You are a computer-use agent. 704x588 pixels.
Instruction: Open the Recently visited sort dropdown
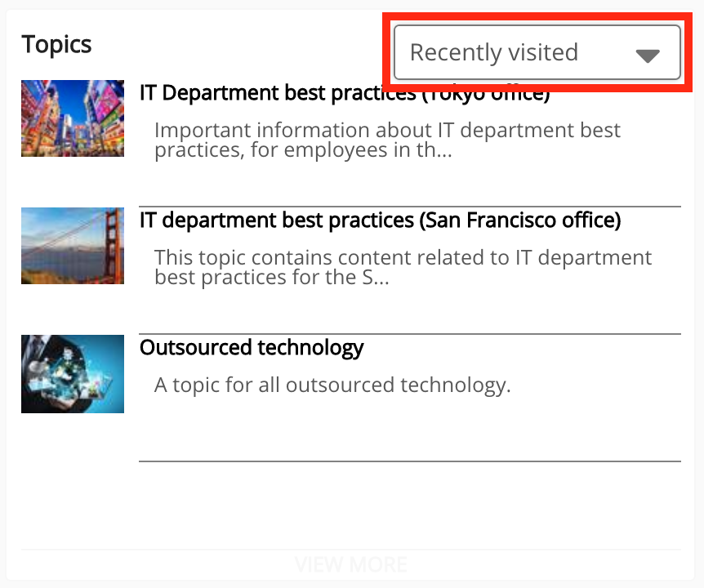537,53
